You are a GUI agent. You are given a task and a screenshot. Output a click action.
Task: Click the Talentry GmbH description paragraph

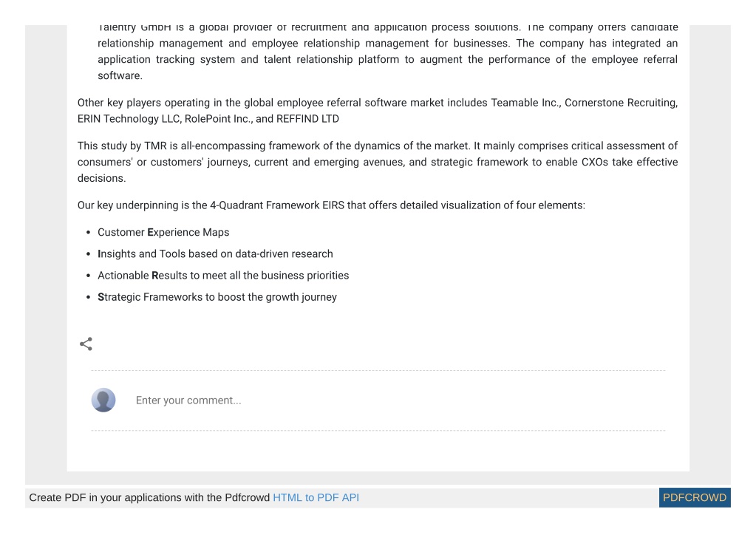388,52
